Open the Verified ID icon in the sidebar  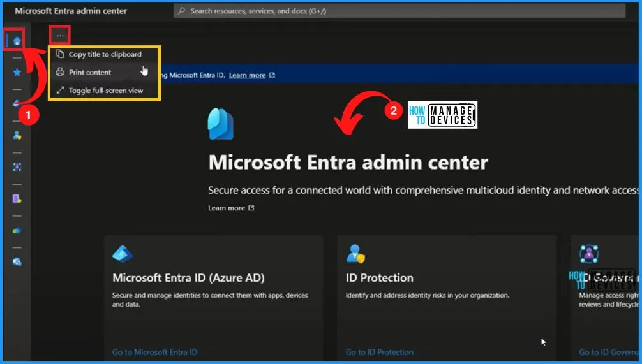point(17,199)
